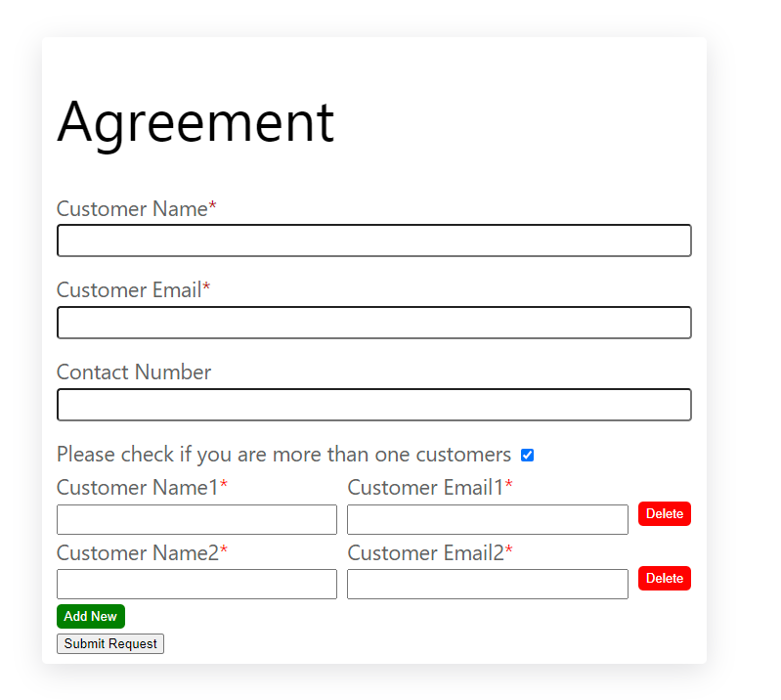This screenshot has height=700, width=781.
Task: Click the "Customer Email" label text
Action: tap(129, 290)
